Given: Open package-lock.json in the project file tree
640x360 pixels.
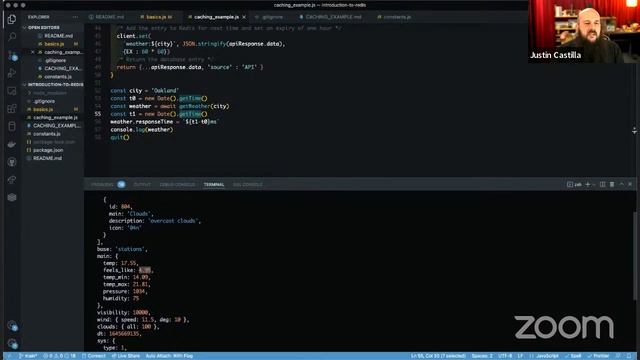Looking at the screenshot, I should pos(54,142).
